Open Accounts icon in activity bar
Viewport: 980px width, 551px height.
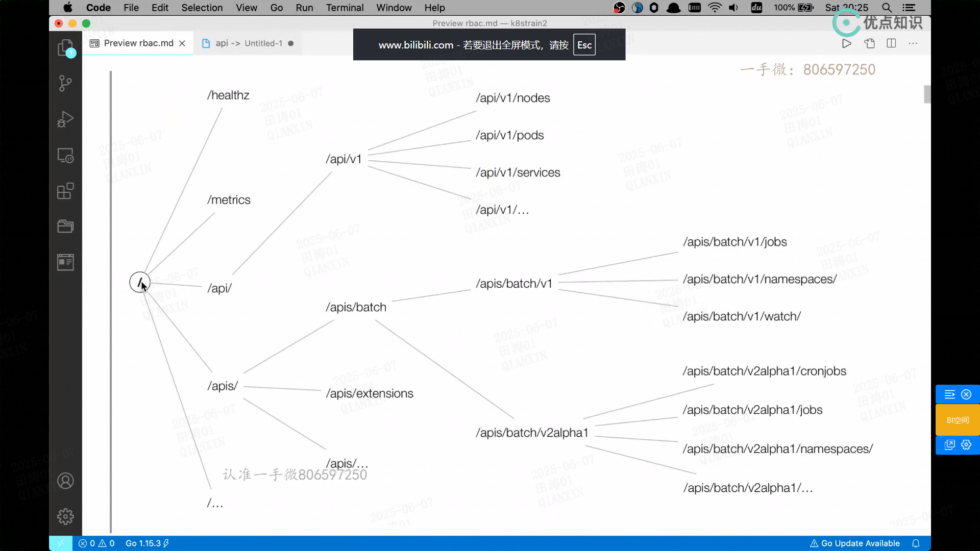[65, 481]
